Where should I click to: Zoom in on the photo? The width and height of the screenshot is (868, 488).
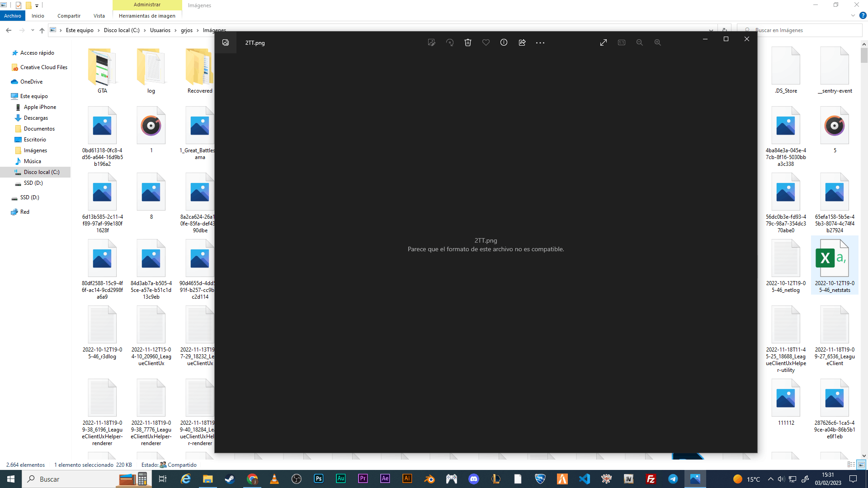coord(658,42)
